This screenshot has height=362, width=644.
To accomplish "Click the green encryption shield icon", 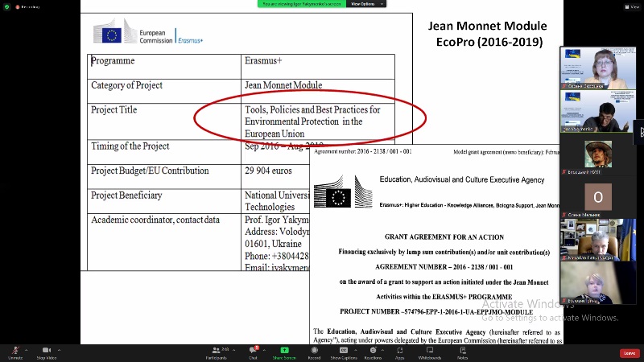I will coord(7,6).
